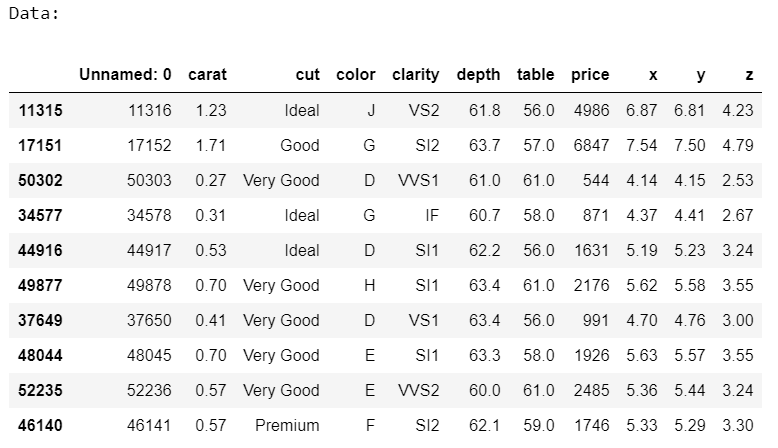
Task: Select the IF clarity cell
Action: pos(432,215)
